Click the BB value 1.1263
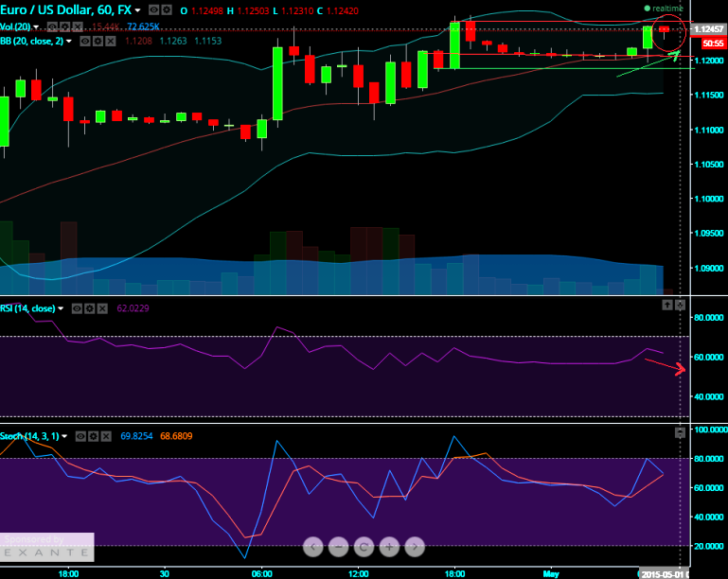The height and width of the screenshot is (579, 728). (173, 42)
